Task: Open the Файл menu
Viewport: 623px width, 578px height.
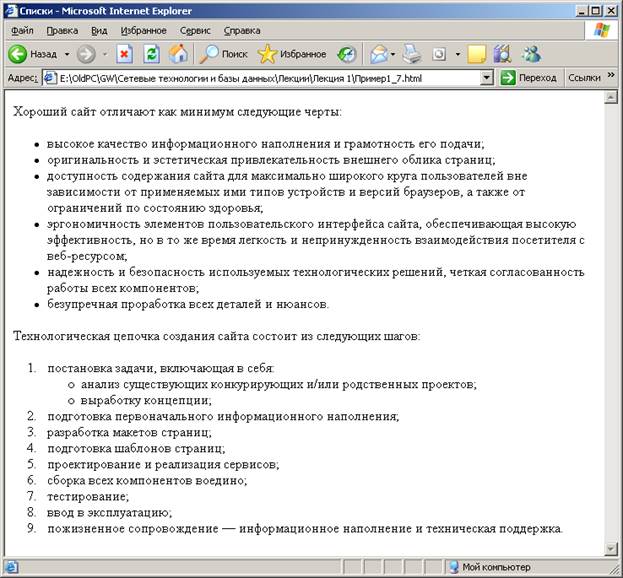Action: pyautogui.click(x=22, y=31)
